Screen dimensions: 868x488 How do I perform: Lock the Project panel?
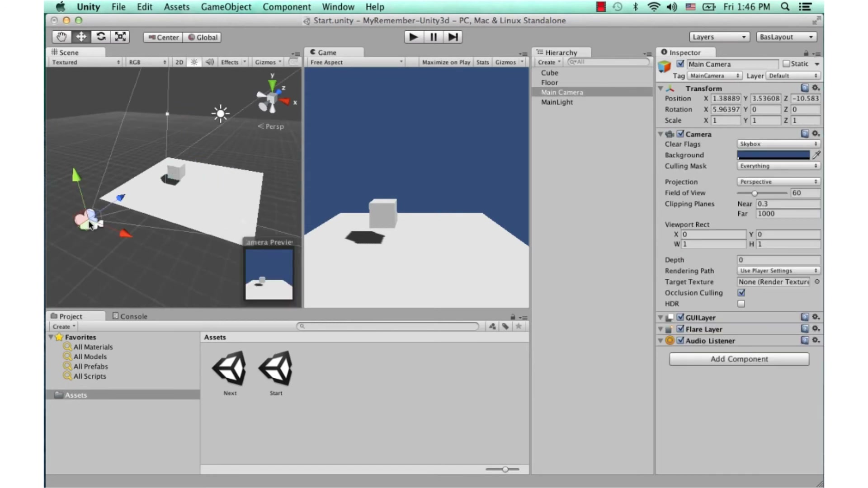[513, 317]
